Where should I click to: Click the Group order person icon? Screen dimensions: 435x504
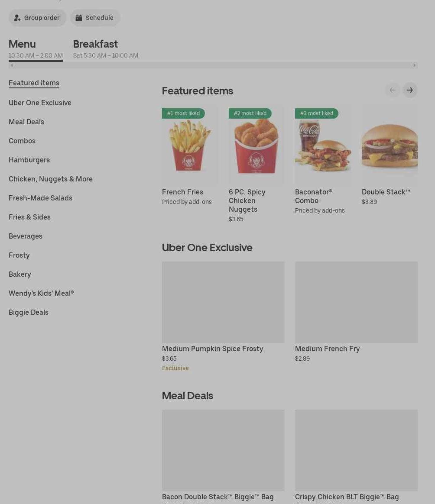coord(17,18)
